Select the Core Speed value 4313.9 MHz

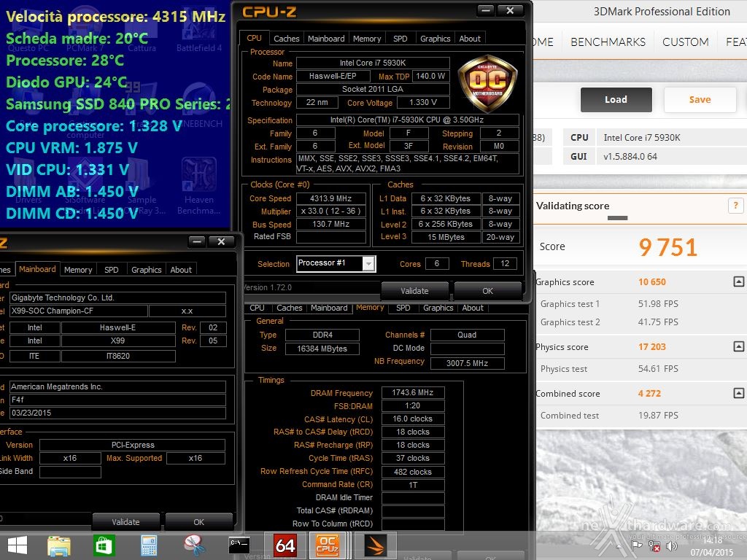(330, 198)
